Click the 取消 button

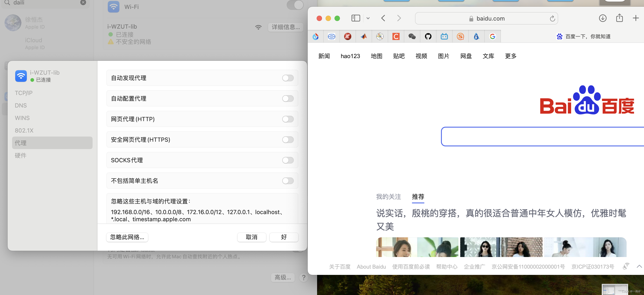coord(251,237)
